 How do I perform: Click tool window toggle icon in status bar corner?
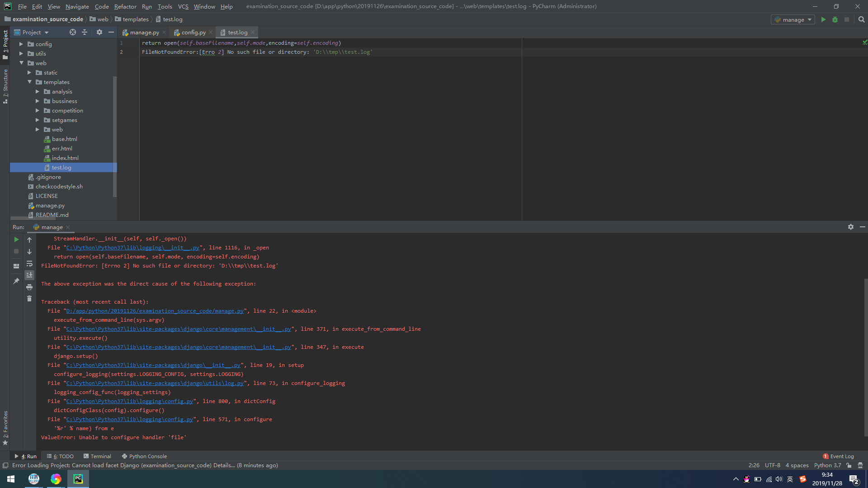(x=5, y=465)
